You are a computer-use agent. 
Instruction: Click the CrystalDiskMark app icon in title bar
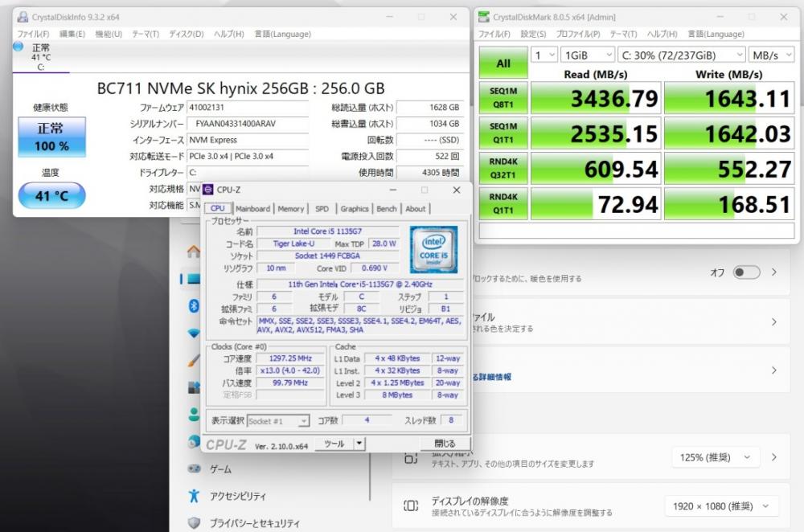(483, 17)
